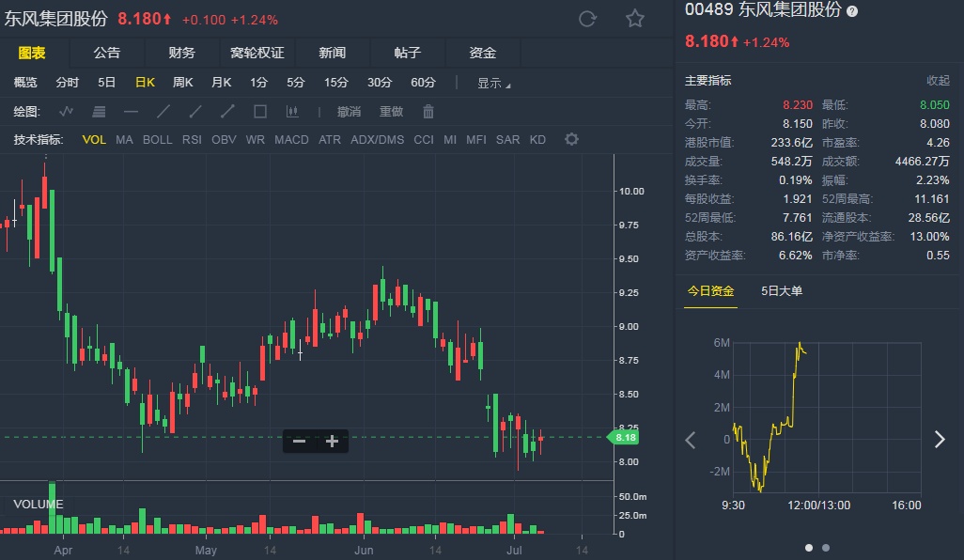
Task: Open the 新闻 news tab
Action: [x=332, y=53]
